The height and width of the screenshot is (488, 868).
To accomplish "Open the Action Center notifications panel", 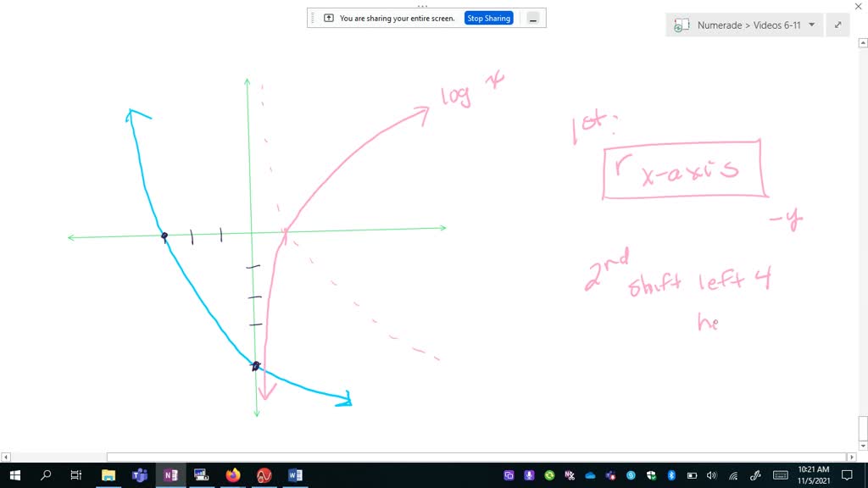I will [847, 474].
